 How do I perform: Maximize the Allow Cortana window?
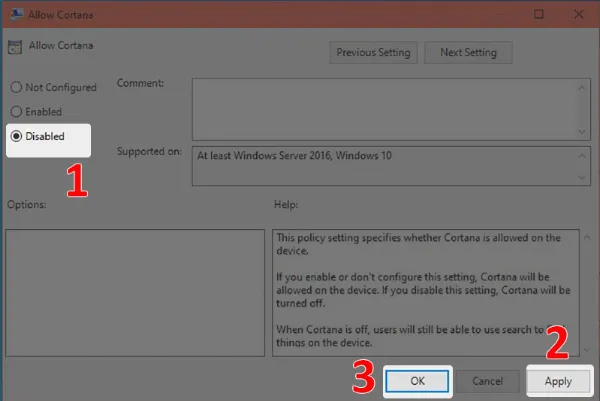[x=539, y=14]
